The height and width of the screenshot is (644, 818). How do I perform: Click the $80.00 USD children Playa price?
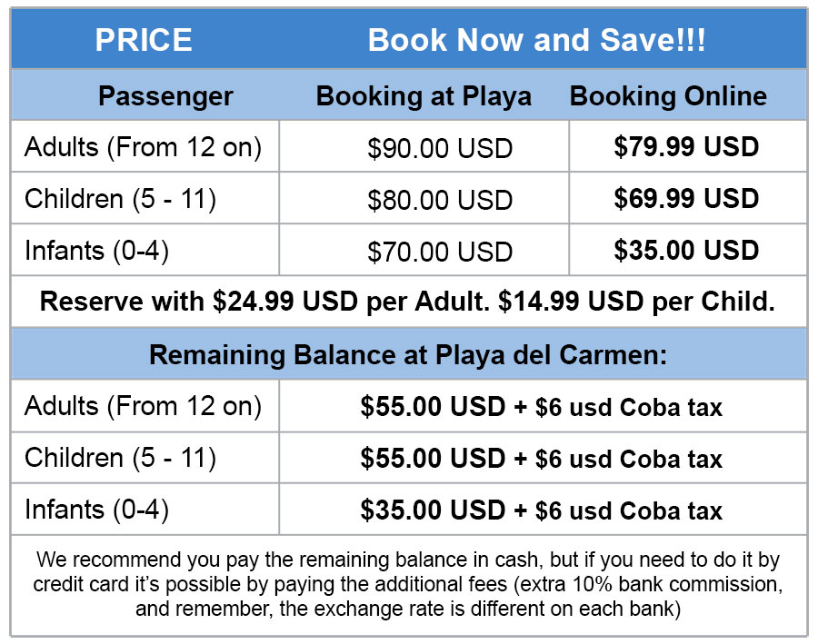(x=440, y=200)
